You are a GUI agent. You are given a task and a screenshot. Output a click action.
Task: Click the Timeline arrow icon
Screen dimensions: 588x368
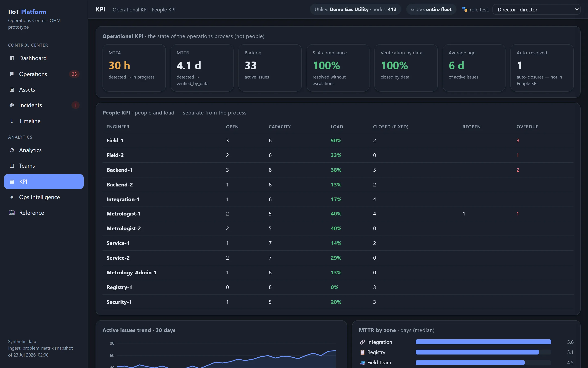pyautogui.click(x=12, y=121)
